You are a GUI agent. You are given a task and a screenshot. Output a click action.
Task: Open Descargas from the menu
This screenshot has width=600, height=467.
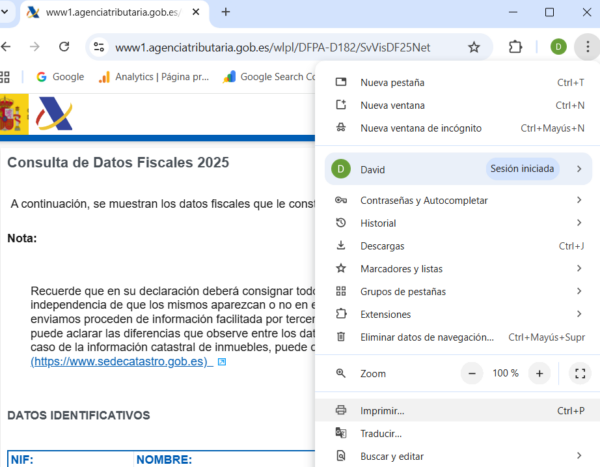(x=458, y=246)
